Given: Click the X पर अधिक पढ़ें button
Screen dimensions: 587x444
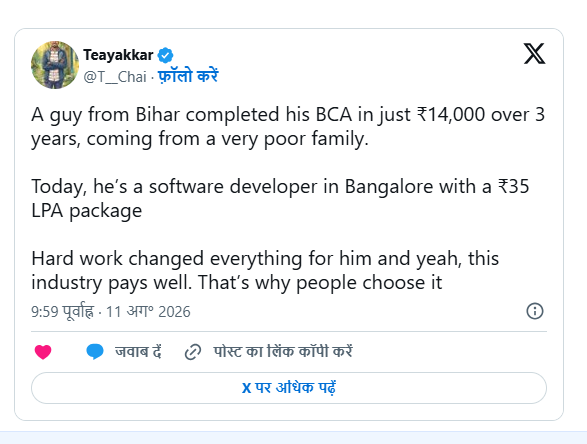Looking at the screenshot, I should pos(289,388).
